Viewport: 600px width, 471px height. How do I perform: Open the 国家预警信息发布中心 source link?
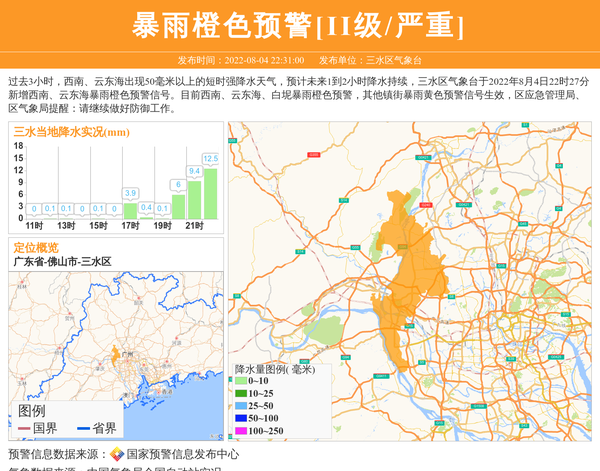pos(182,454)
